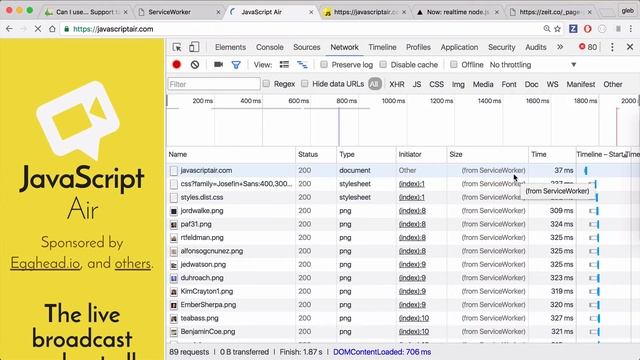Switch to large request rows view

[284, 64]
